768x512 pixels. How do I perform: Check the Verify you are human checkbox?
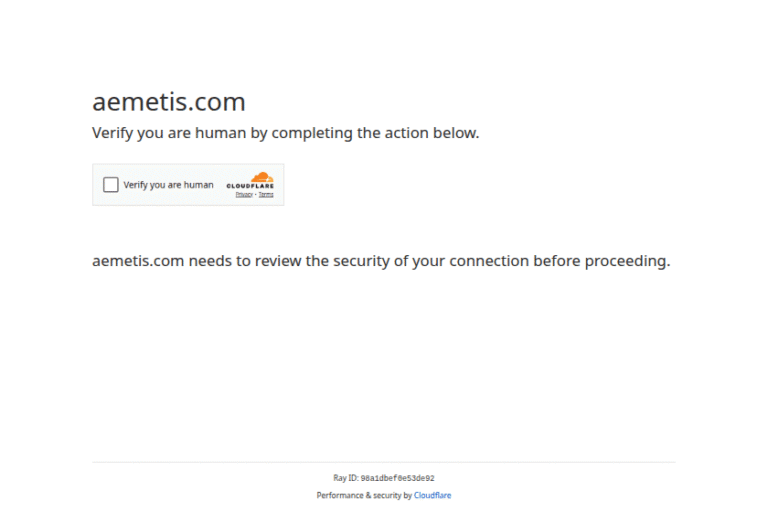[111, 185]
